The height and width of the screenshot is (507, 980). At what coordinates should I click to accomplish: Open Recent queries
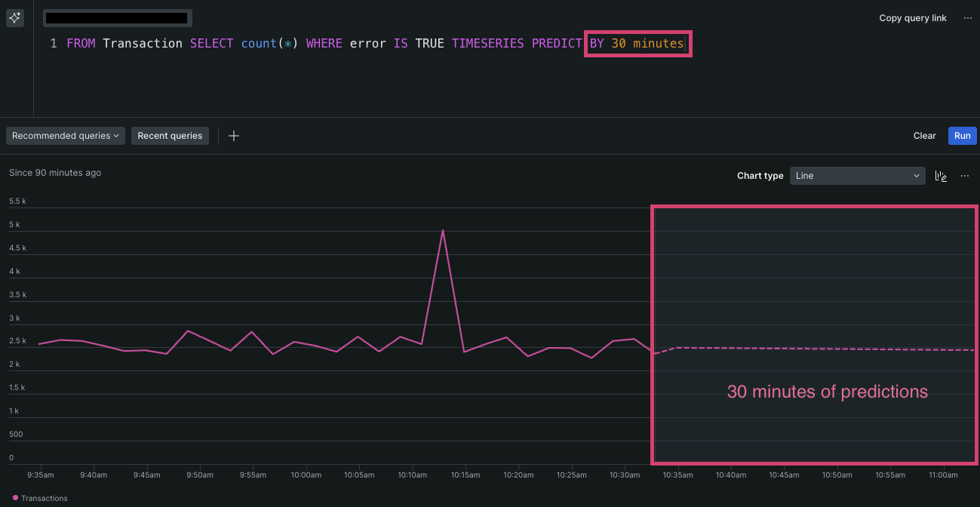170,136
